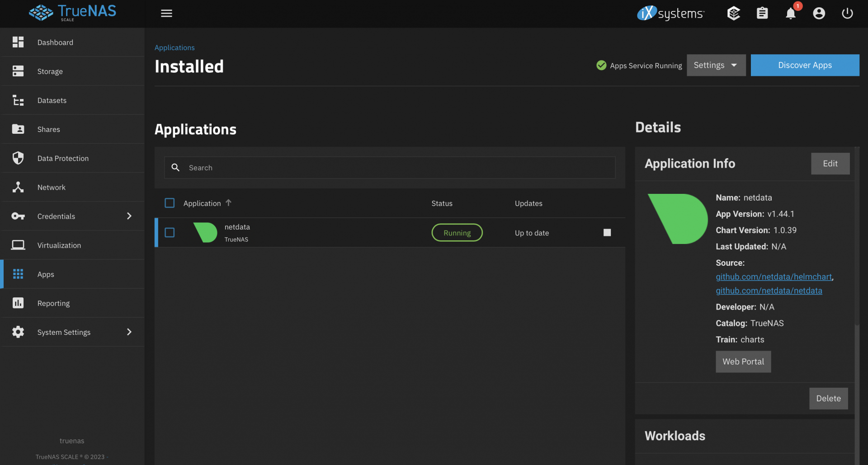The image size is (868, 465).
Task: Select Reporting in sidebar
Action: pos(72,303)
